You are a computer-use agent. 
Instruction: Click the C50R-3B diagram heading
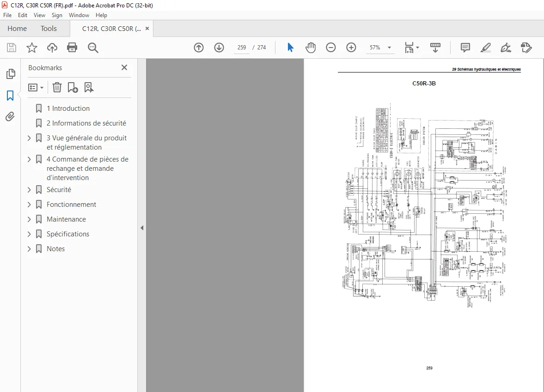click(424, 84)
